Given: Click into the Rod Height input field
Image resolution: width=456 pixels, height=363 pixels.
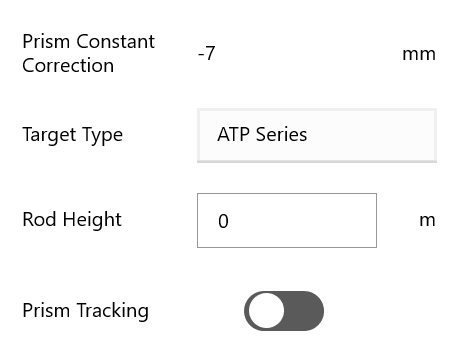Looking at the screenshot, I should tap(287, 220).
